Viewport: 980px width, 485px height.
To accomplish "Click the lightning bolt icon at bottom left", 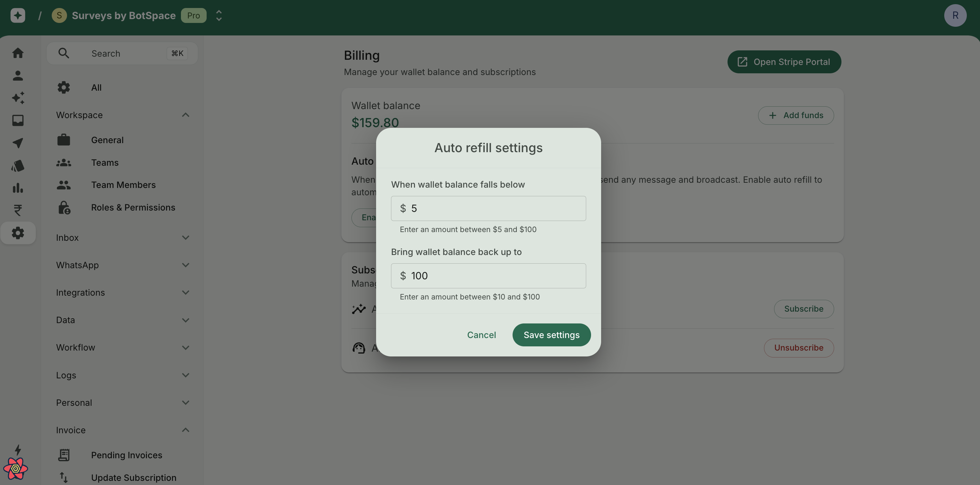I will (17, 450).
